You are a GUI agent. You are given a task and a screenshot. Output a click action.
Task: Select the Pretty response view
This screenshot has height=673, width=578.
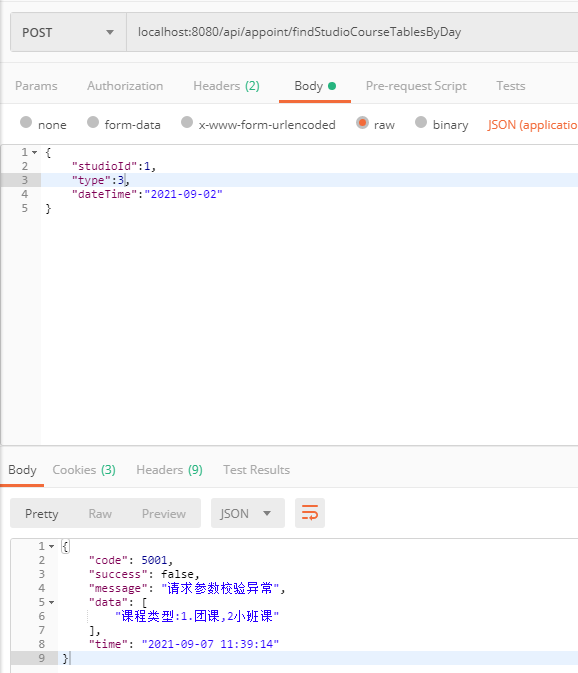[x=42, y=514]
